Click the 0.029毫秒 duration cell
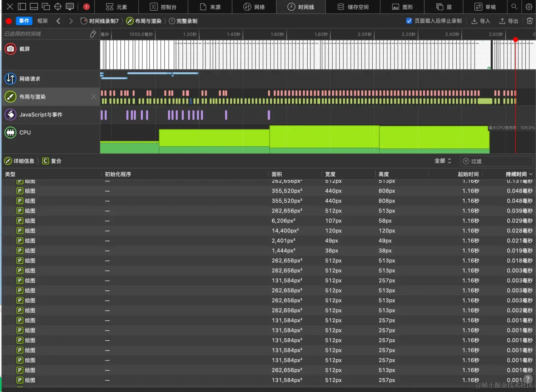 520,221
